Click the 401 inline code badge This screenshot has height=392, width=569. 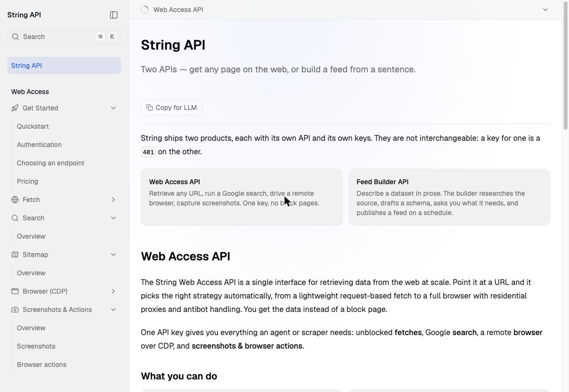148,152
